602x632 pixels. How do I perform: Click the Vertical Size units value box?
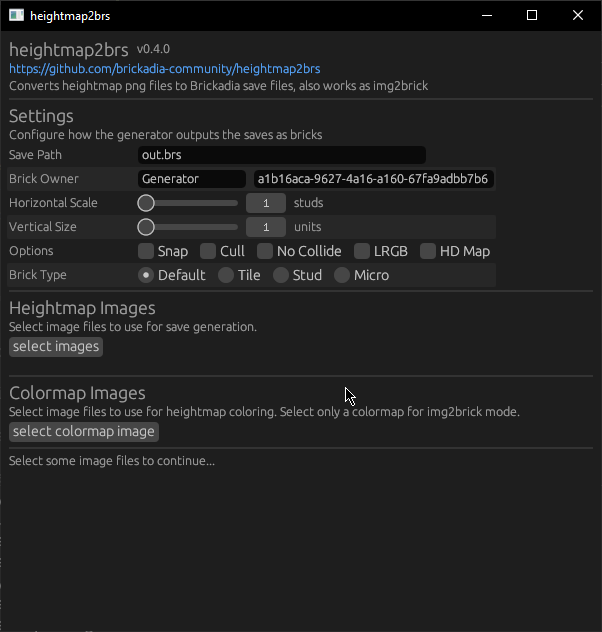click(x=266, y=227)
